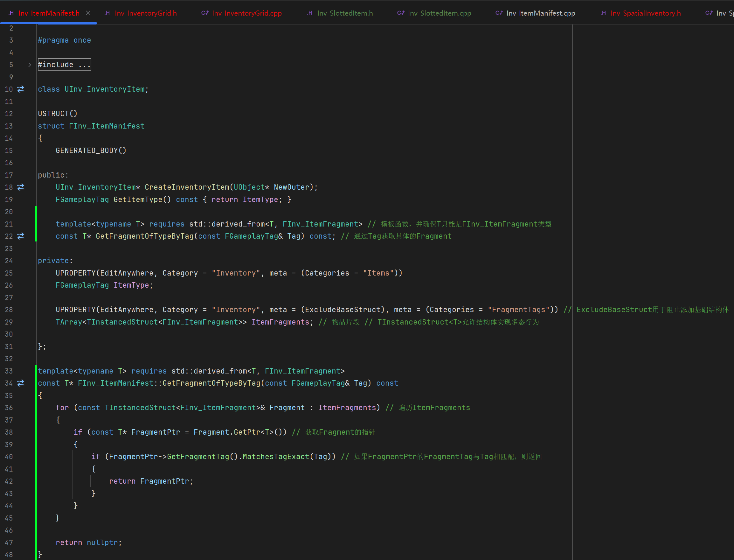Click the gutter navigation icon on line 10

pos(21,89)
